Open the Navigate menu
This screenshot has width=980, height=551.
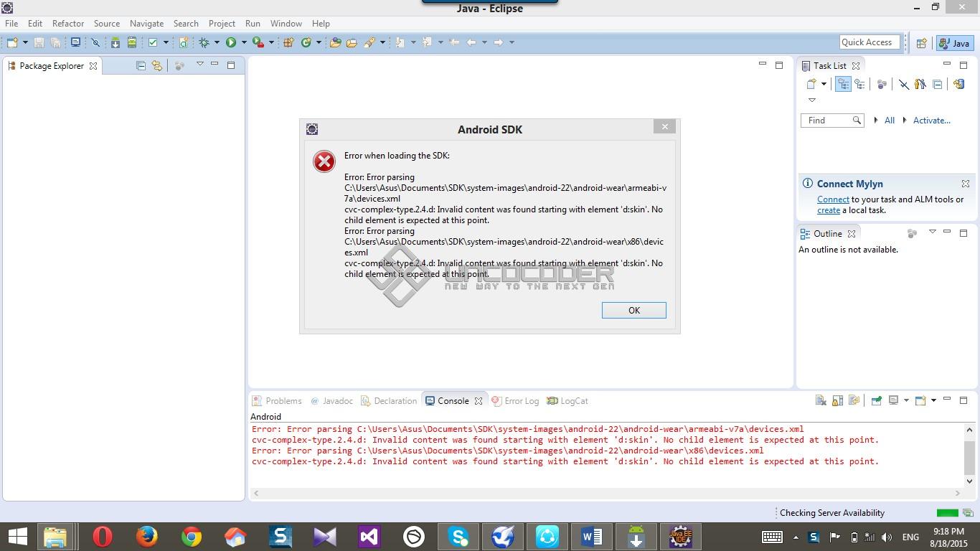[146, 23]
